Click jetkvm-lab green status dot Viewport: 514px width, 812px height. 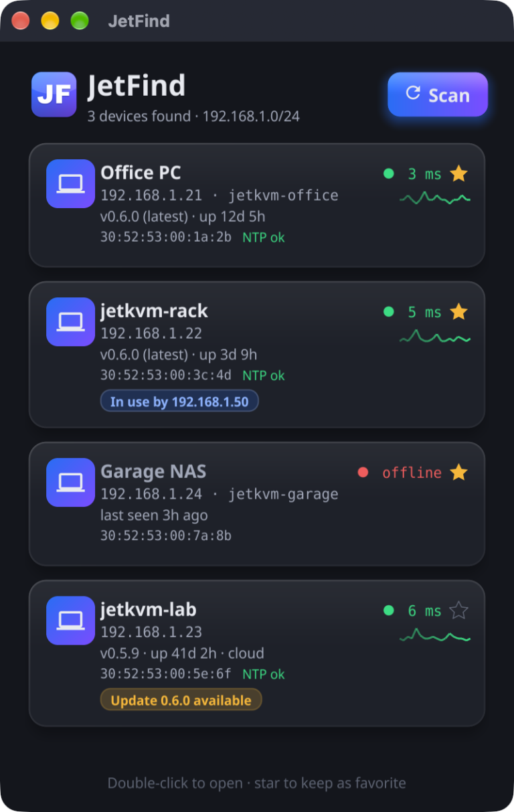(389, 611)
